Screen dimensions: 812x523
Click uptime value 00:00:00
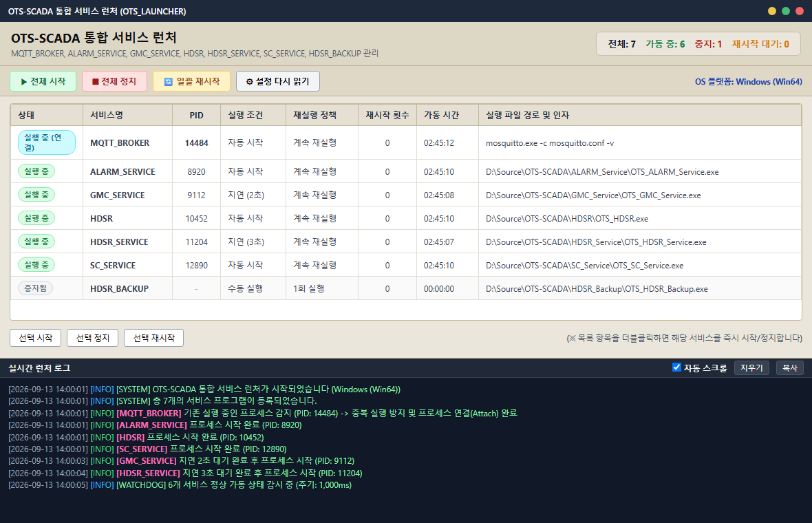438,288
